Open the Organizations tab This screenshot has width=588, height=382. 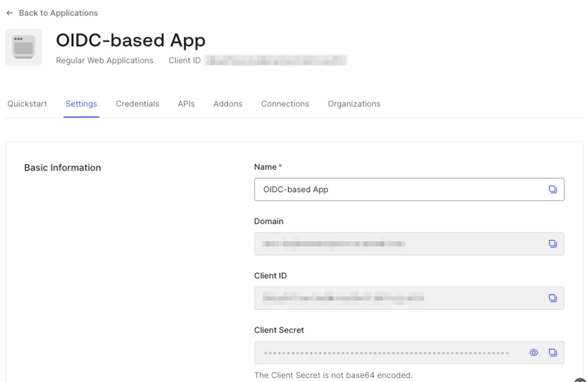click(x=354, y=104)
